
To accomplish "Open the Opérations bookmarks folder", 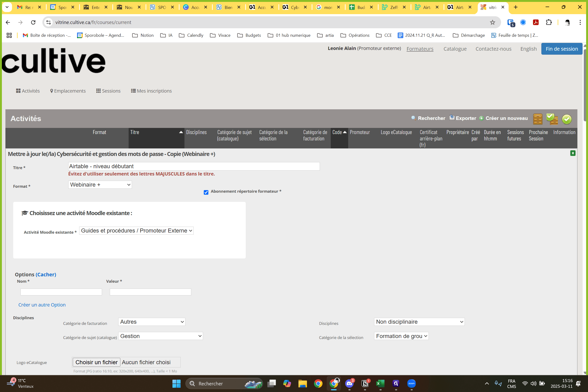I will tap(355, 35).
